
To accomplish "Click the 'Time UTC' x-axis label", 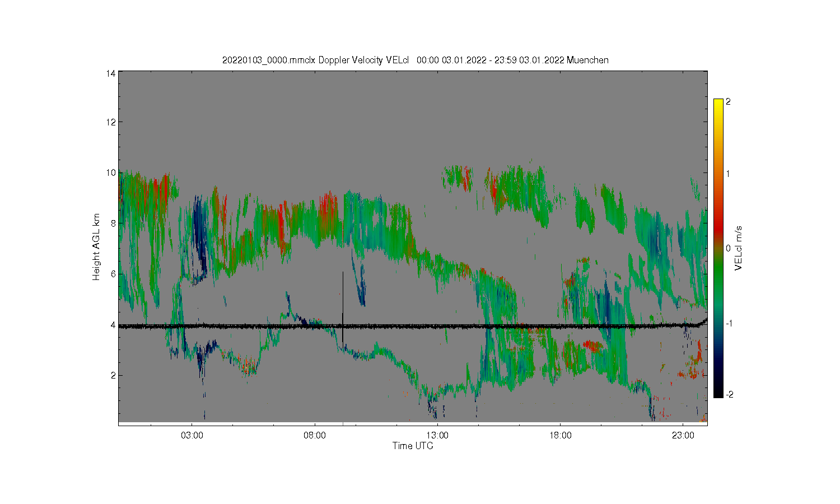I will coord(413,446).
